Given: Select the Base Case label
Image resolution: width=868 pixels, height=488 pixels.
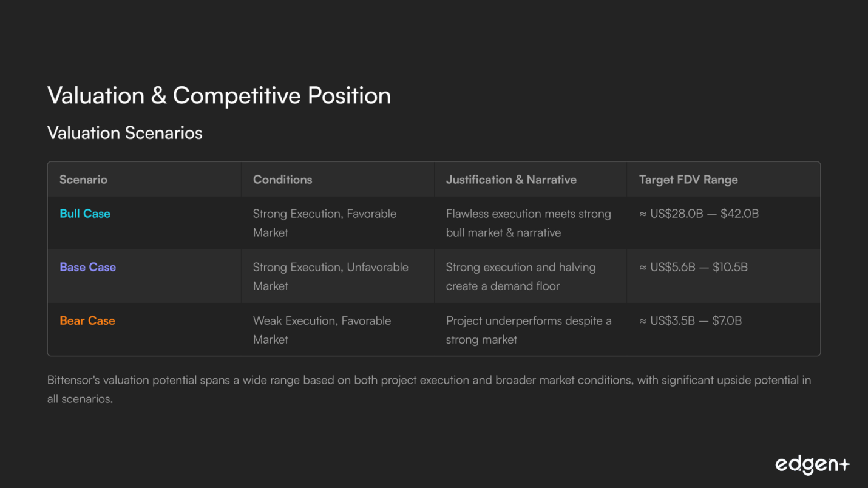Looking at the screenshot, I should pos(87,267).
